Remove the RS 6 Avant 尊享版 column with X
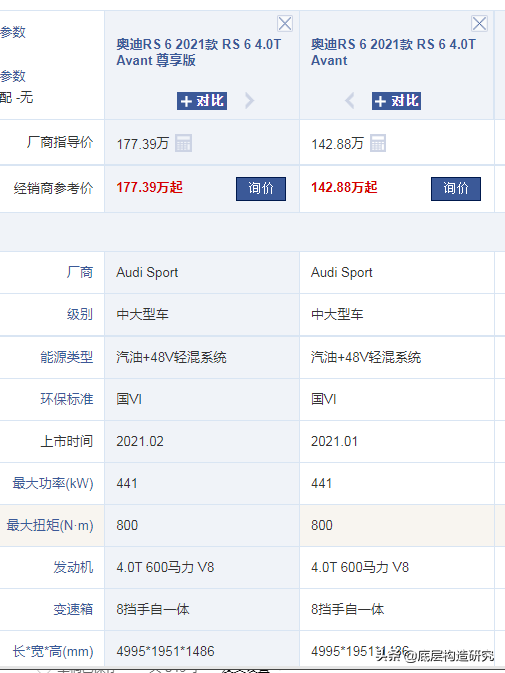Screen dimensions: 505x673 pos(285,24)
